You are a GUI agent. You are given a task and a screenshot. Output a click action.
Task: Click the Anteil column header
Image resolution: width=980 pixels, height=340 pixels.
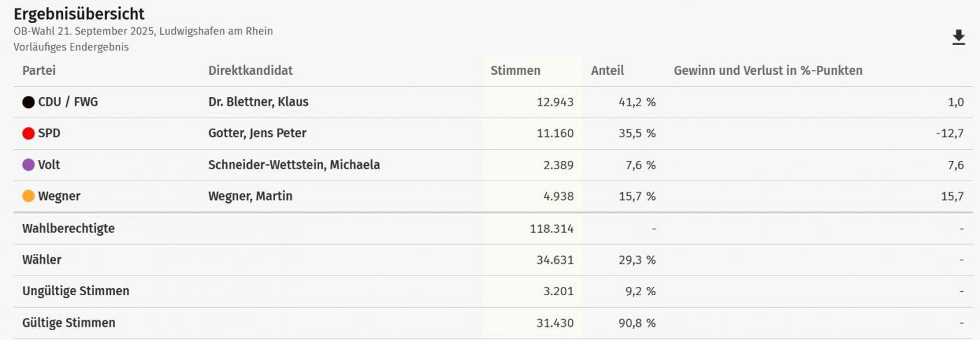click(x=607, y=71)
